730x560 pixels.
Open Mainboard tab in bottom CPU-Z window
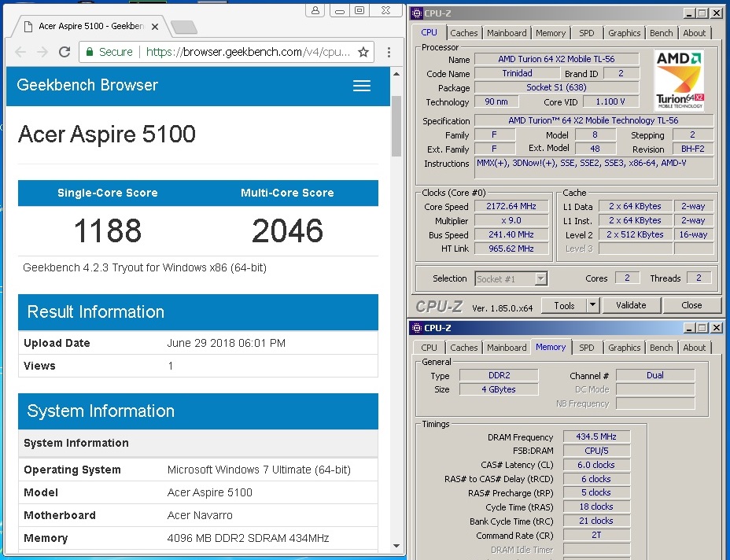[x=507, y=348]
